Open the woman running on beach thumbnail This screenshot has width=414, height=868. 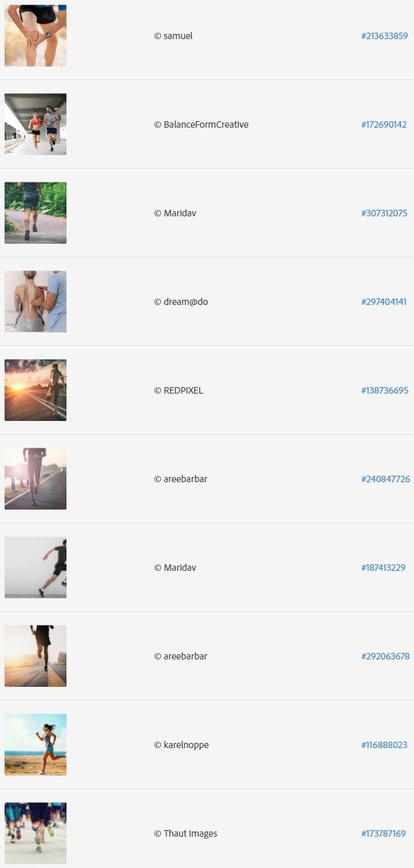tap(35, 744)
